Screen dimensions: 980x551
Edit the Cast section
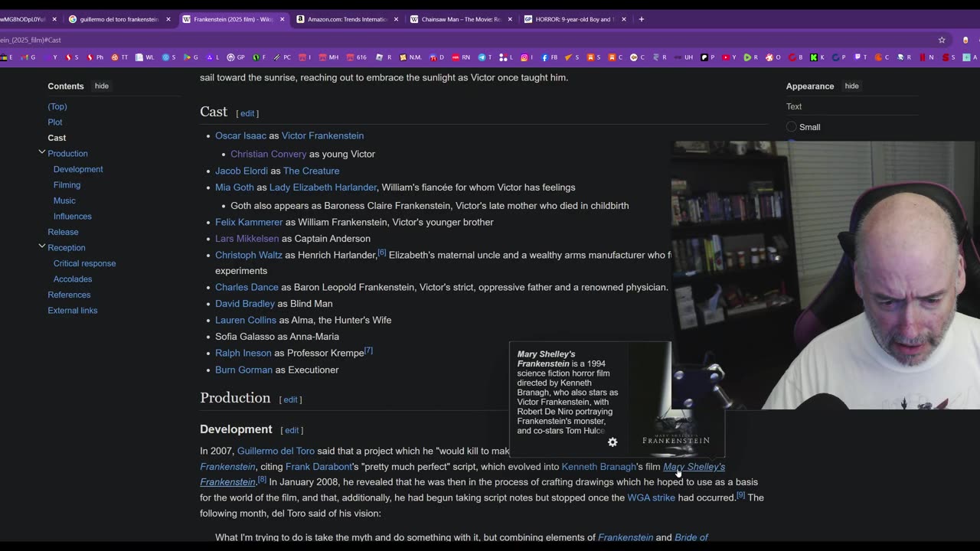(x=247, y=113)
